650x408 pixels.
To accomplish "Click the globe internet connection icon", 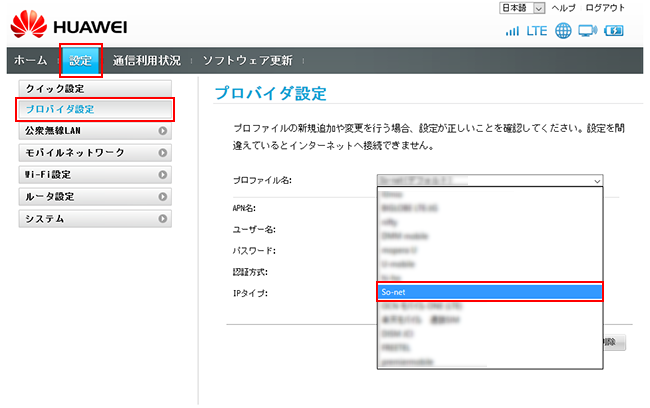I will (x=563, y=31).
